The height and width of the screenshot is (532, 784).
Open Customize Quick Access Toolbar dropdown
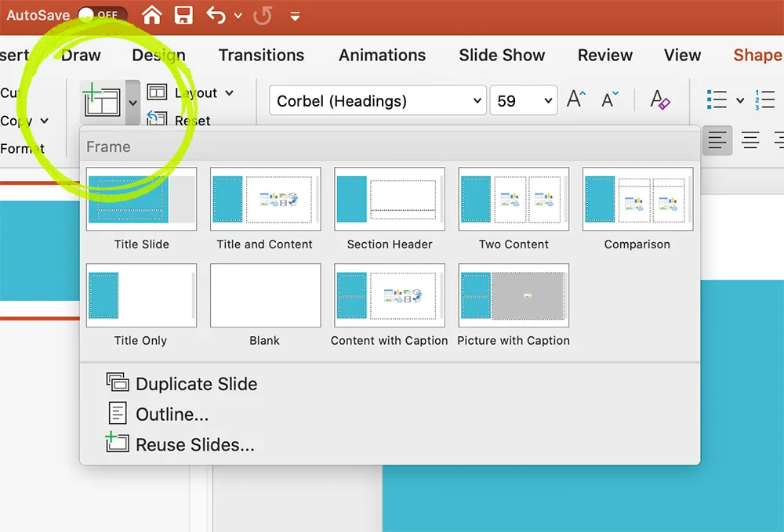(x=295, y=16)
